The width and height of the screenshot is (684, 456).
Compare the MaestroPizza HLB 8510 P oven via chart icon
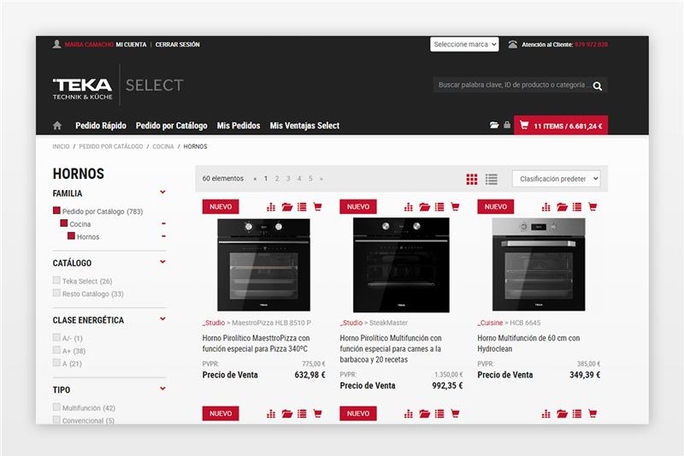point(271,207)
